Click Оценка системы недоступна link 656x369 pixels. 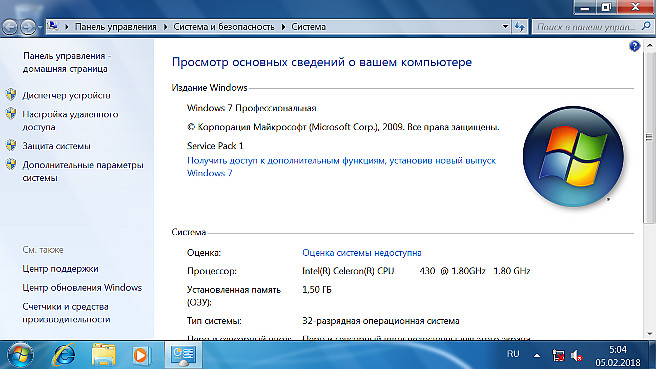coord(361,253)
